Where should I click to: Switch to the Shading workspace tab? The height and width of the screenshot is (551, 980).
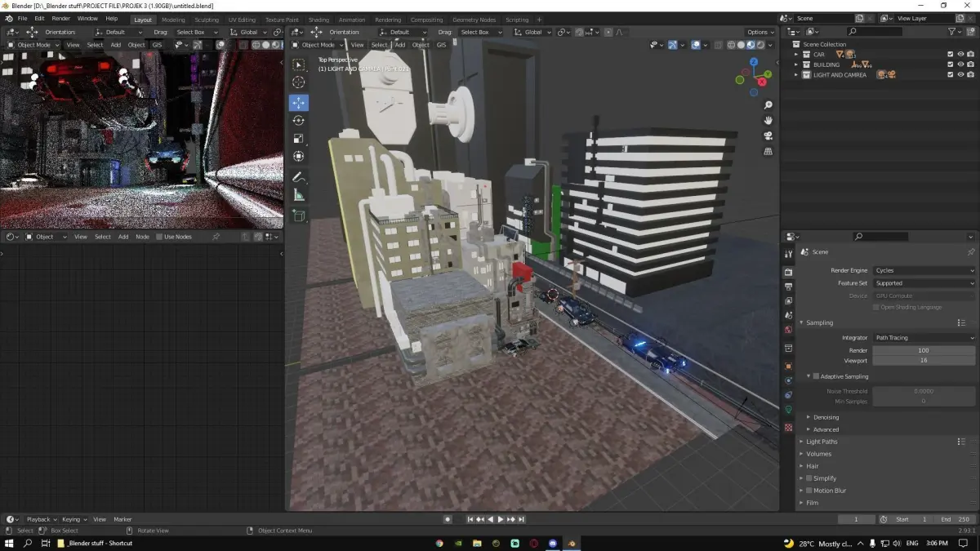(318, 20)
